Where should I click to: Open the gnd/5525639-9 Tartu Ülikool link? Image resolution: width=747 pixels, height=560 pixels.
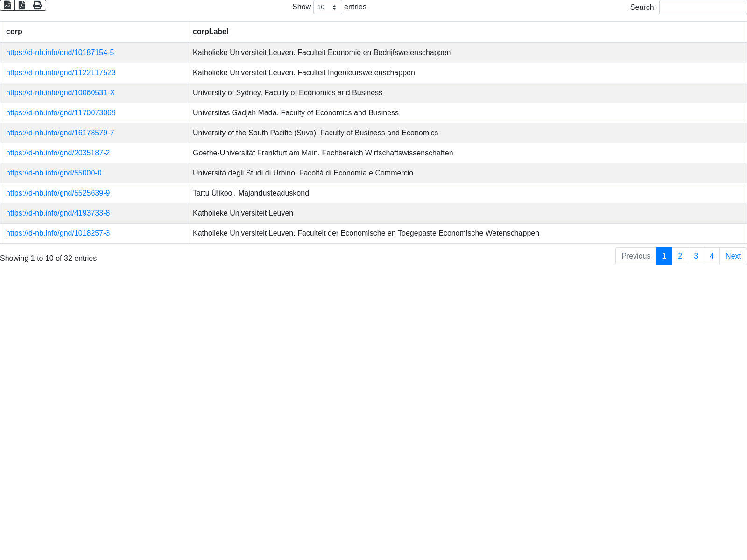[58, 193]
